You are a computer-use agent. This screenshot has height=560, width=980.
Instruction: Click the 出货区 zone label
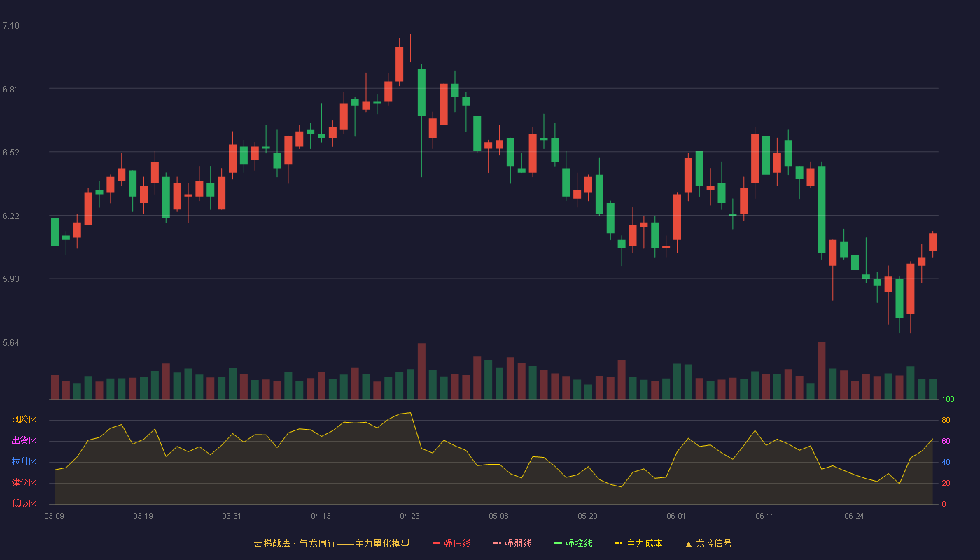point(24,441)
